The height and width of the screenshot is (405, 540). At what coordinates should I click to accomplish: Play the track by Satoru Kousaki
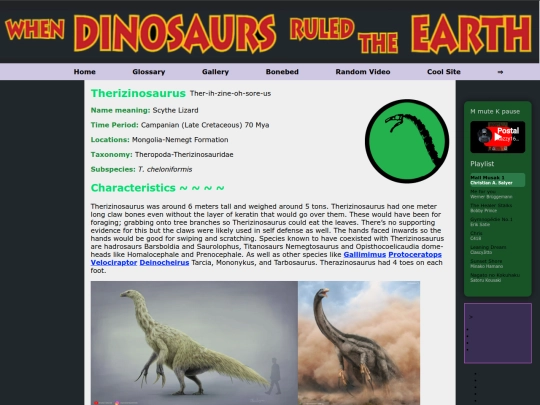498,278
